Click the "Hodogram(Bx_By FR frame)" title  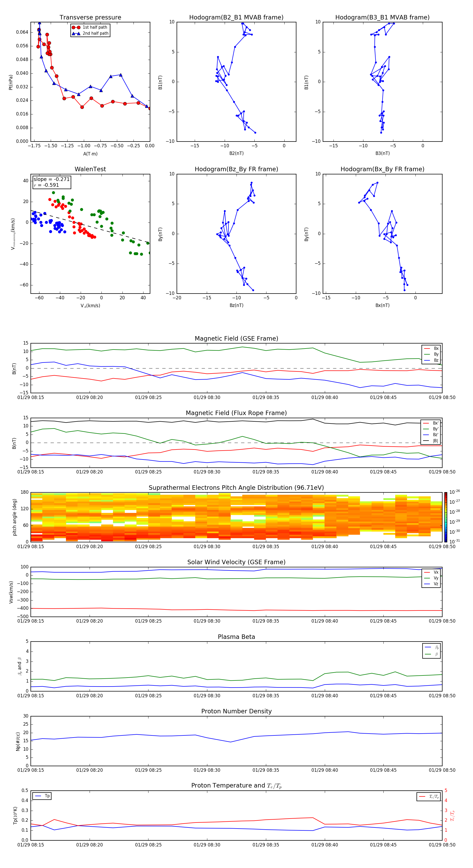(x=382, y=169)
